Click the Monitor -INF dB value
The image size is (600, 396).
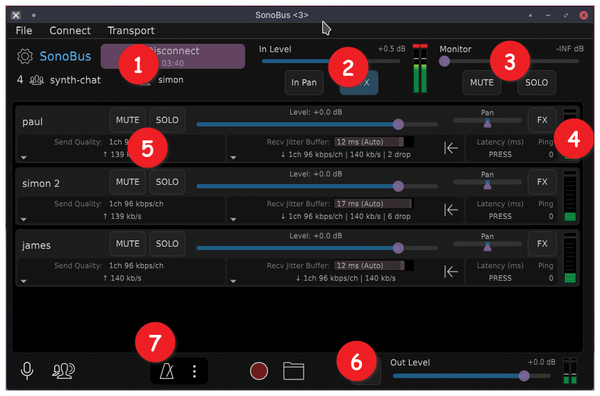570,49
